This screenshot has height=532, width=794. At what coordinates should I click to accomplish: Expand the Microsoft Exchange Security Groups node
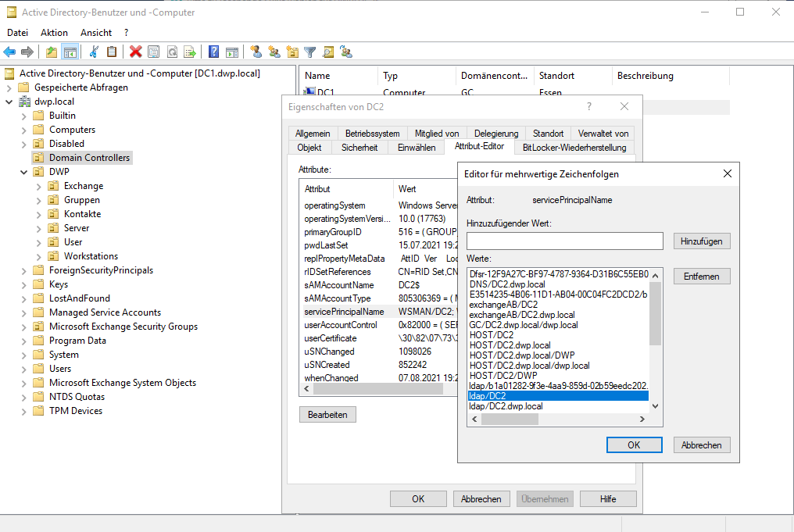[23, 327]
